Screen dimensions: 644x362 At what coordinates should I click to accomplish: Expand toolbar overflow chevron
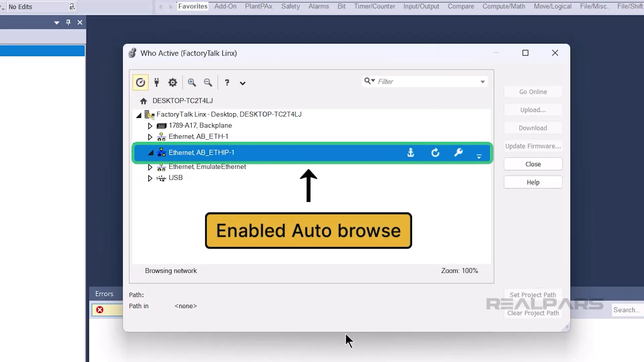pos(243,83)
